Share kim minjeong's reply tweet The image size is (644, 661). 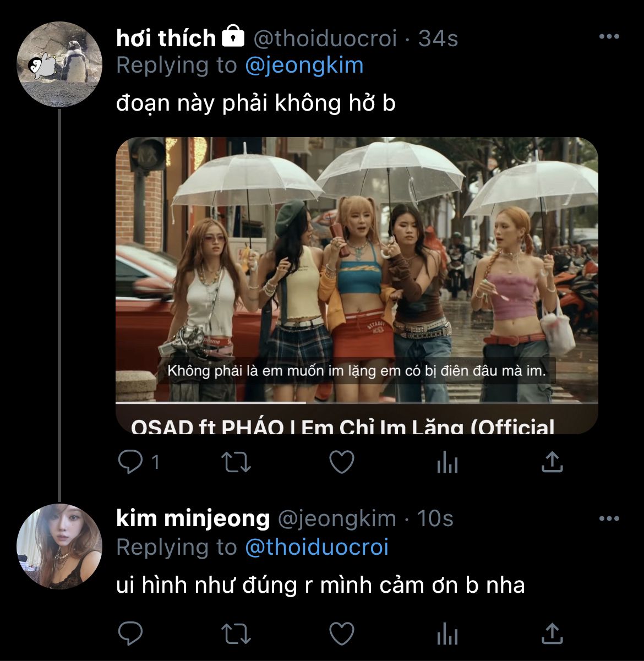(552, 633)
